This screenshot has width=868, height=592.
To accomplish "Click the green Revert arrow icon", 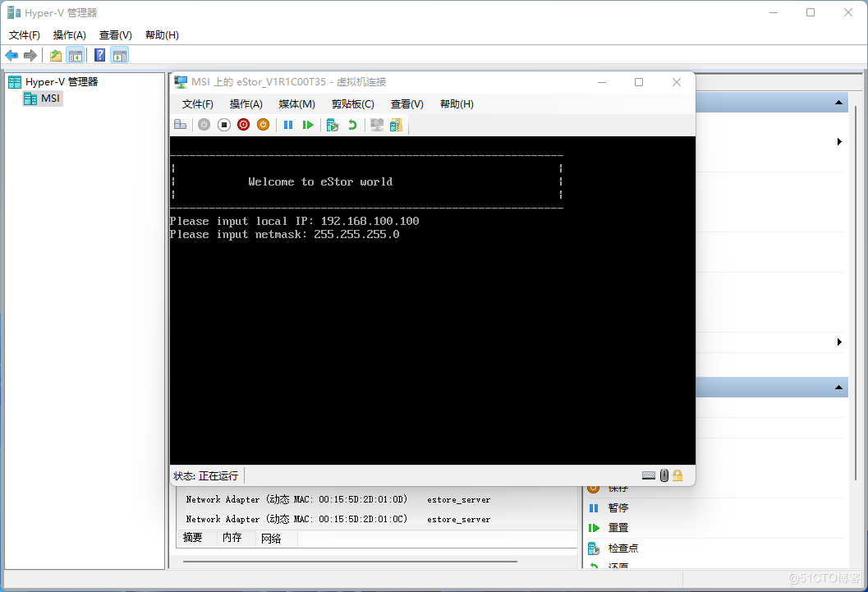I will (352, 125).
